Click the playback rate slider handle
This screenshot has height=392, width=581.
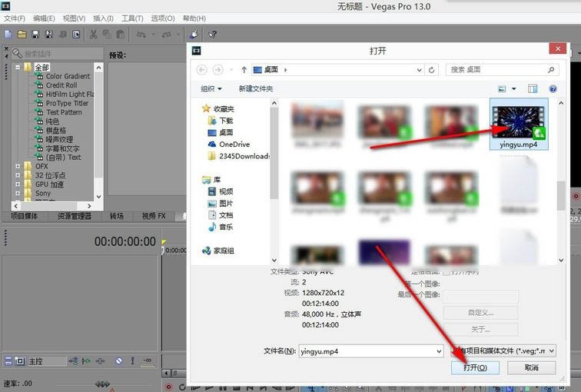point(102,384)
